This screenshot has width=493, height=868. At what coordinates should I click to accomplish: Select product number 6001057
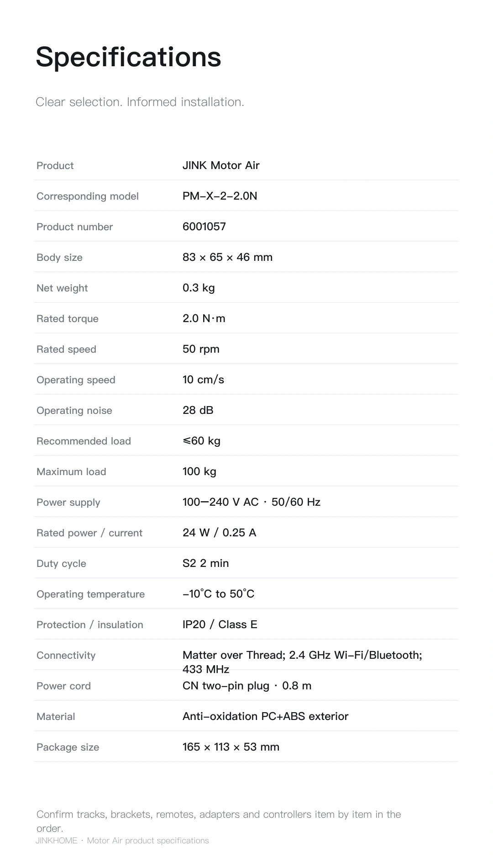point(204,227)
